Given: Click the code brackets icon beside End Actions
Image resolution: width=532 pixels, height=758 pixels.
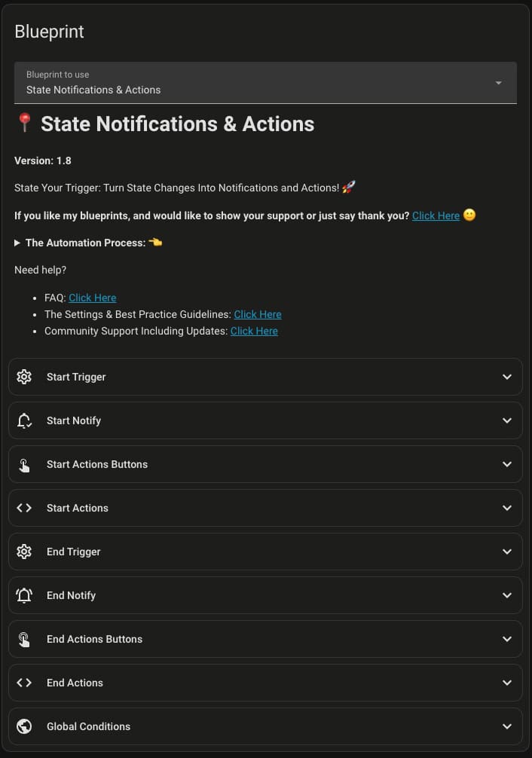Looking at the screenshot, I should pos(24,683).
